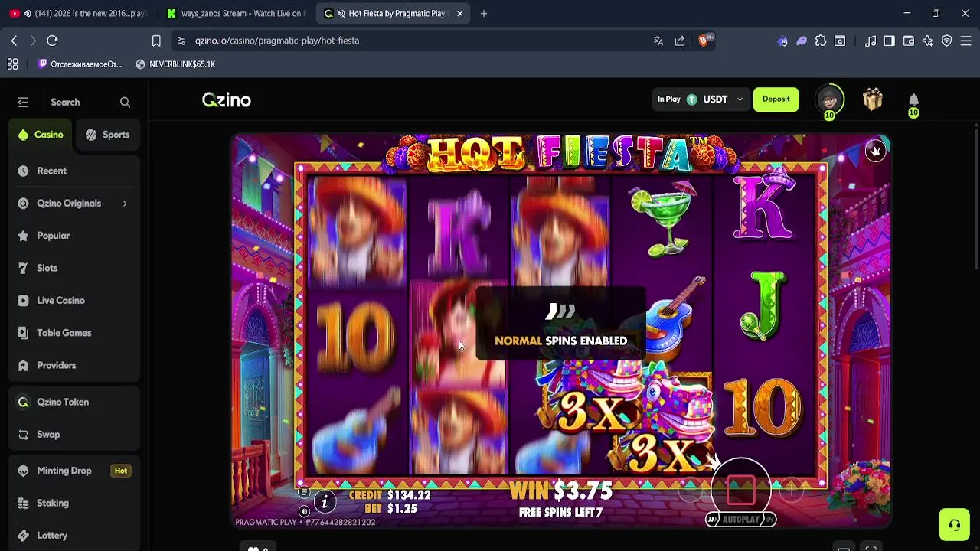Click the search magnifier icon

pos(125,102)
